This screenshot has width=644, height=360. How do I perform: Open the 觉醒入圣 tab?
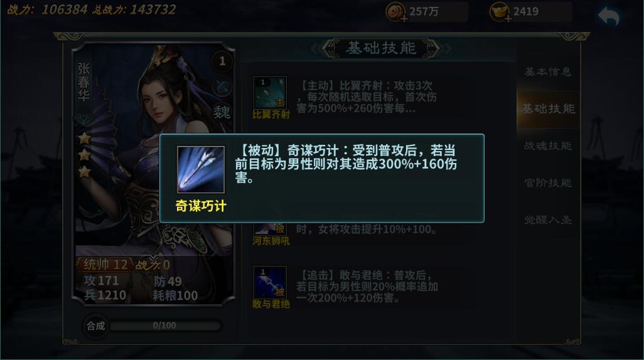pos(548,220)
